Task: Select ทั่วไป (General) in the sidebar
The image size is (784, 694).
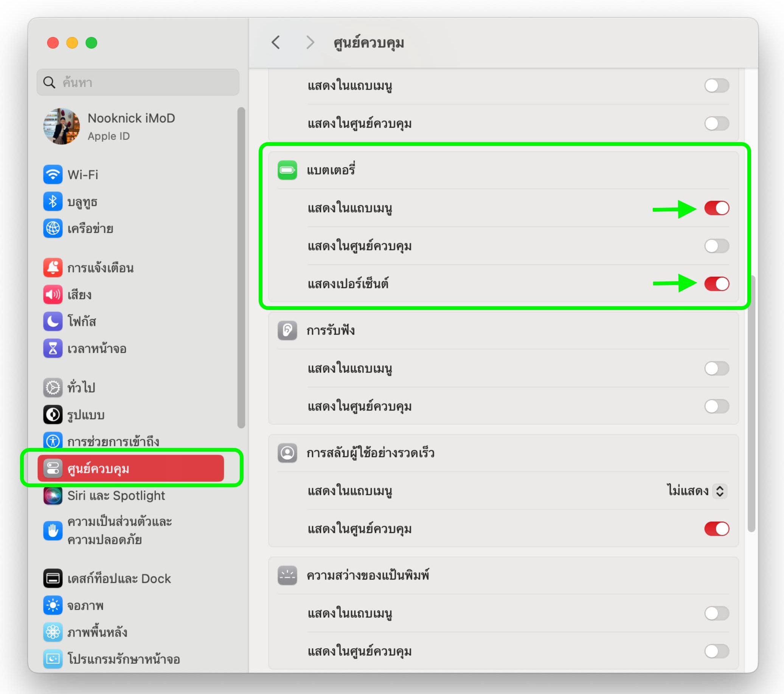Action: (81, 388)
